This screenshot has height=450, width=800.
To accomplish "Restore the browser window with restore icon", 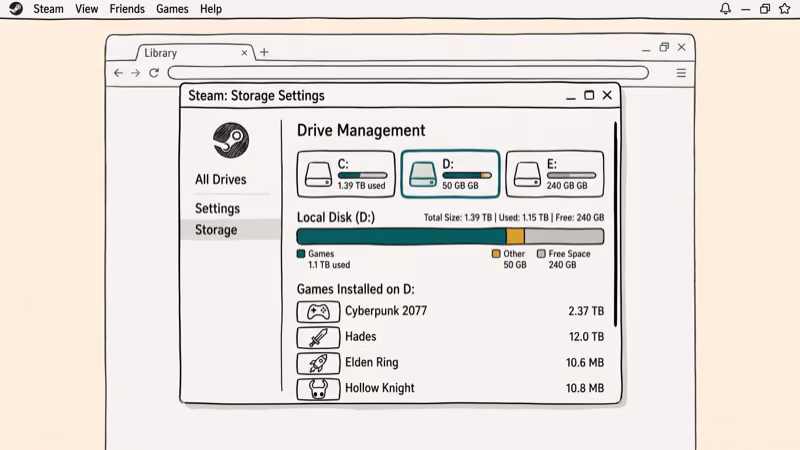I will (x=664, y=47).
